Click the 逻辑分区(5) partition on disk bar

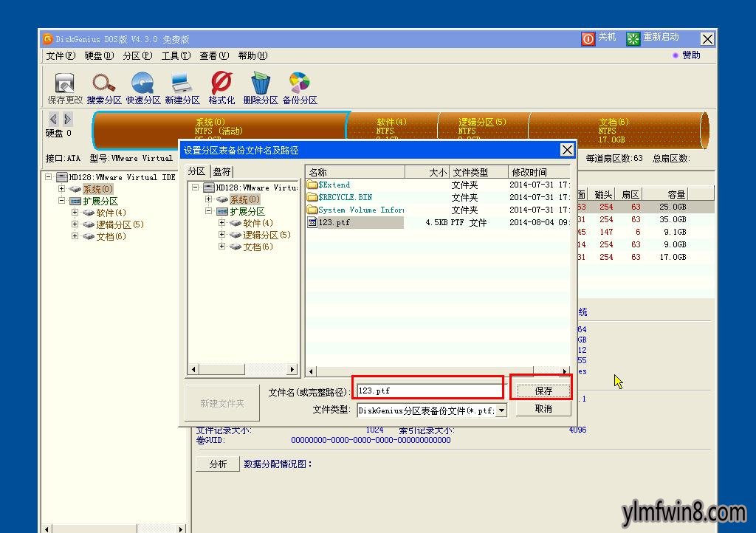(483, 127)
